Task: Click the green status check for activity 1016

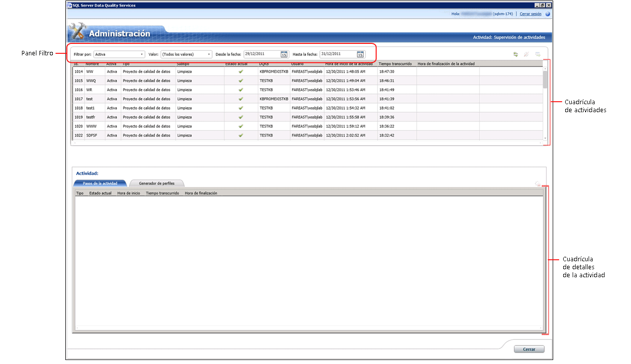Action: (x=241, y=90)
